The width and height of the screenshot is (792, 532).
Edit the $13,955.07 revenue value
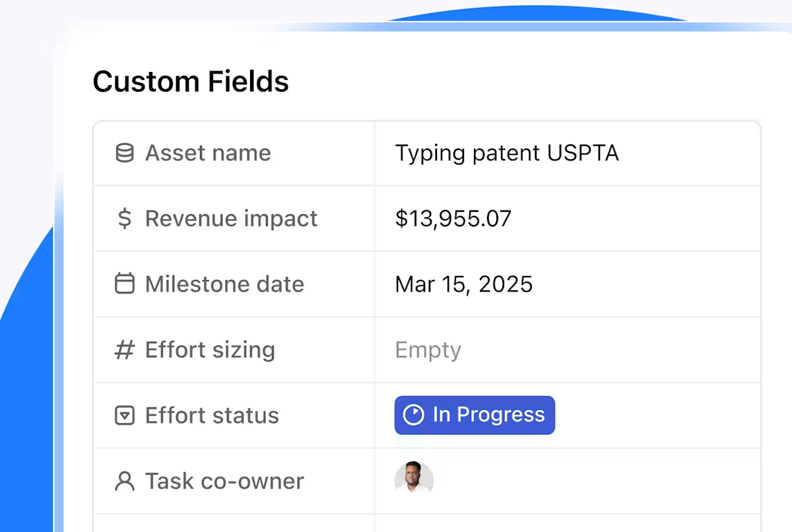point(453,218)
